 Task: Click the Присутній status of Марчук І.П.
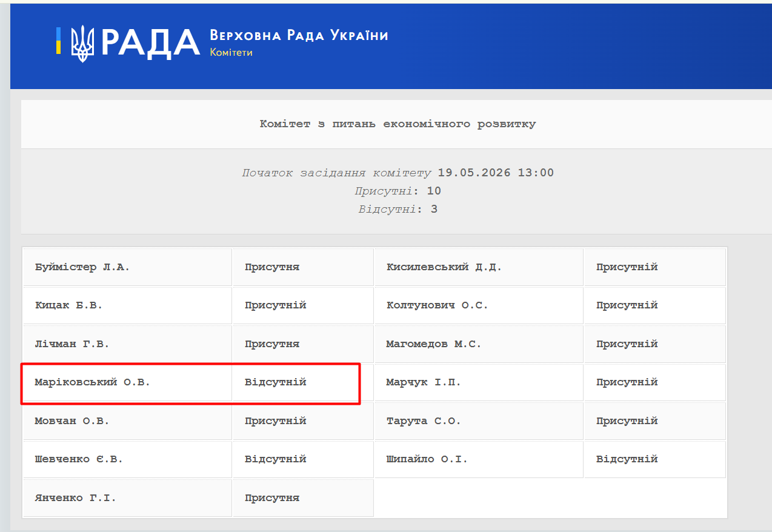click(x=627, y=382)
